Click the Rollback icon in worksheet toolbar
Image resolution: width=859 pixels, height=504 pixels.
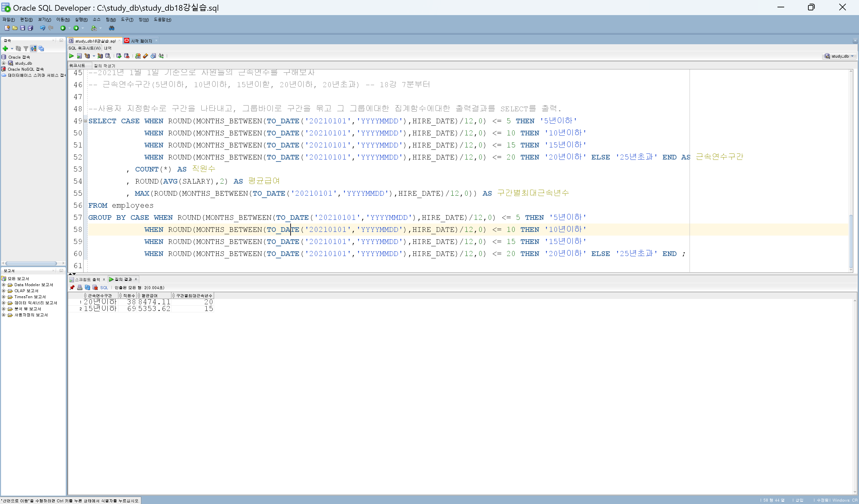pos(127,56)
